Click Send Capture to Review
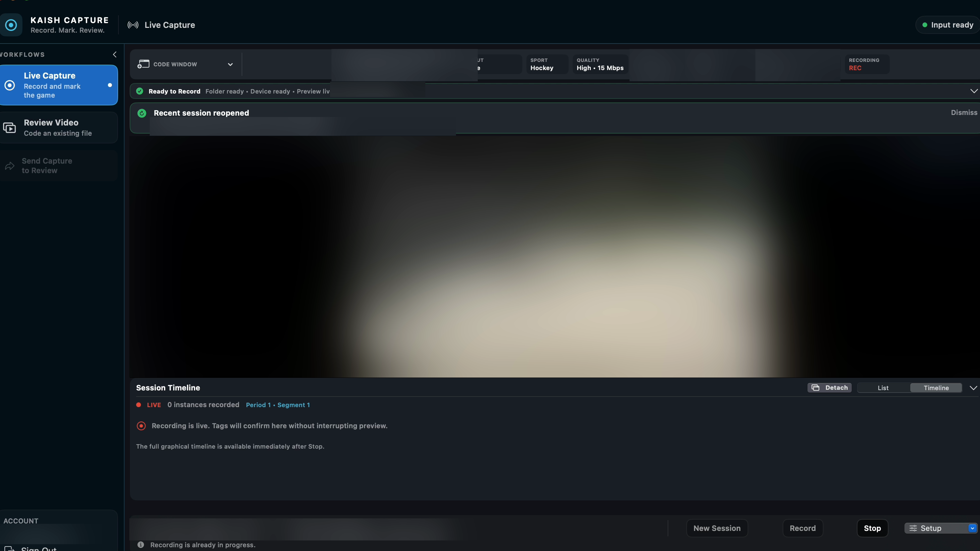 tap(59, 165)
